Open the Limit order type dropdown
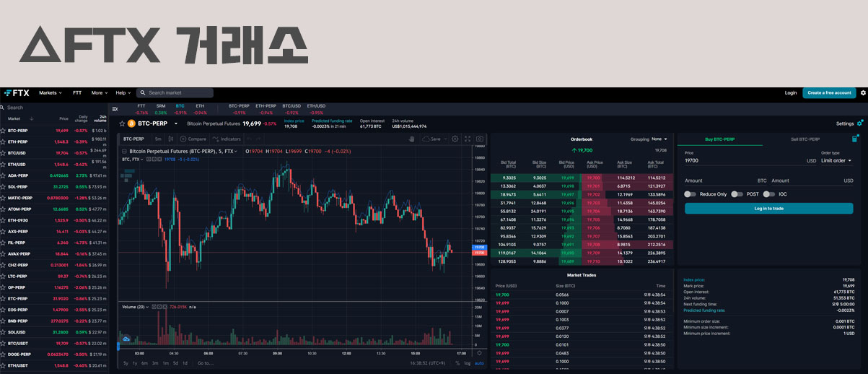The width and height of the screenshot is (868, 374). pos(837,160)
